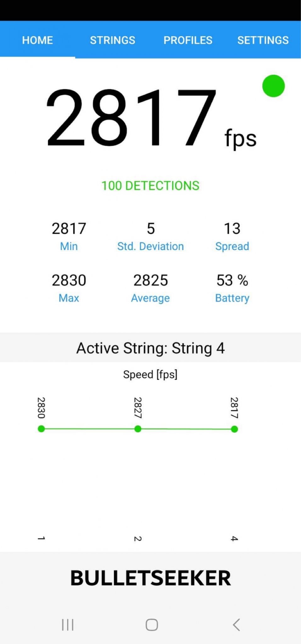The image size is (301, 644).
Task: Select the middle graph point labeled 2827
Action: point(138,429)
